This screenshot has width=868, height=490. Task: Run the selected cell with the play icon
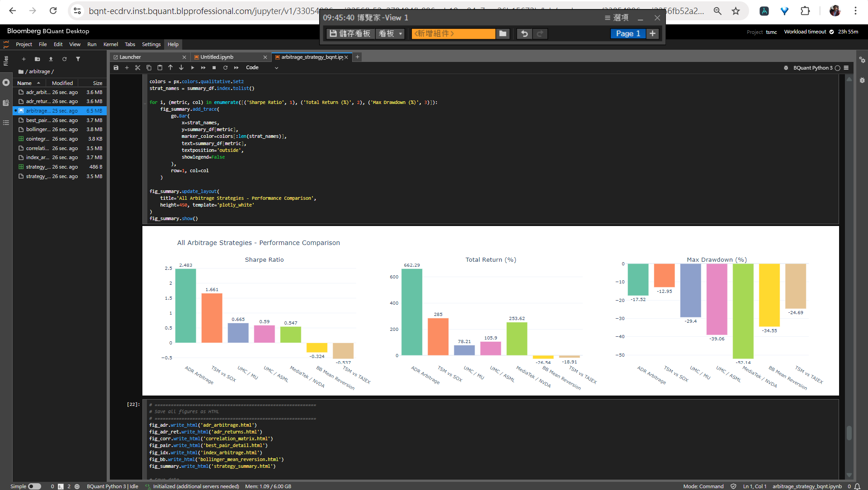click(192, 68)
